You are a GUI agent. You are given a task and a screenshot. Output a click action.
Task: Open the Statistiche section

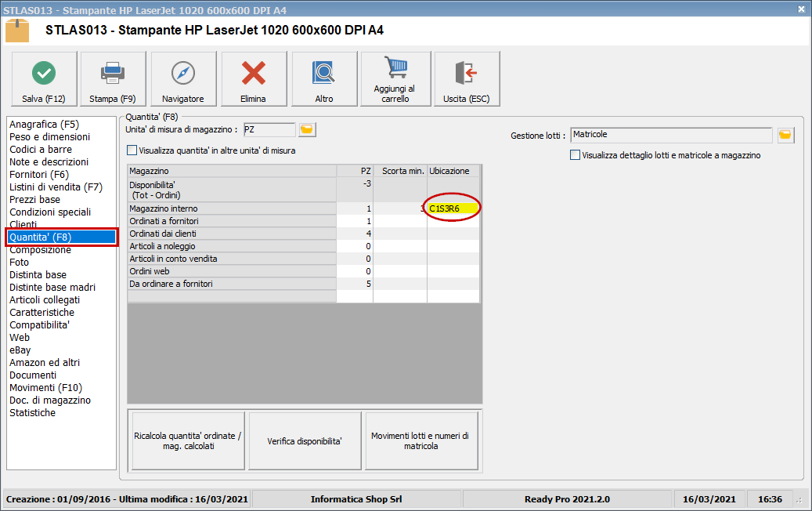click(32, 412)
